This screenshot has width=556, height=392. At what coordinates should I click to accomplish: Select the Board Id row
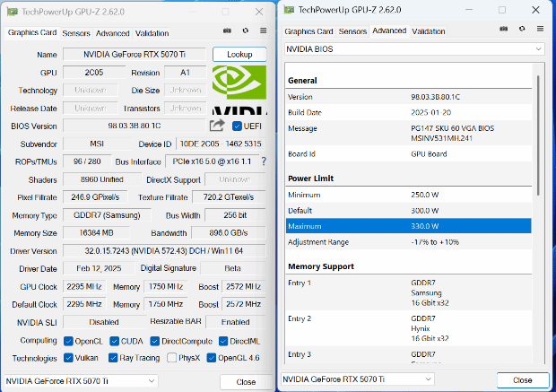pos(409,153)
